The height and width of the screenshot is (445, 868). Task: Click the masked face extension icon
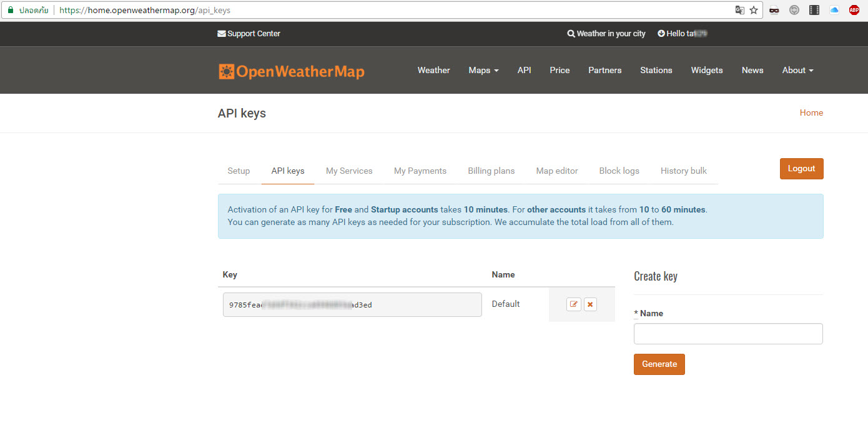click(x=774, y=10)
